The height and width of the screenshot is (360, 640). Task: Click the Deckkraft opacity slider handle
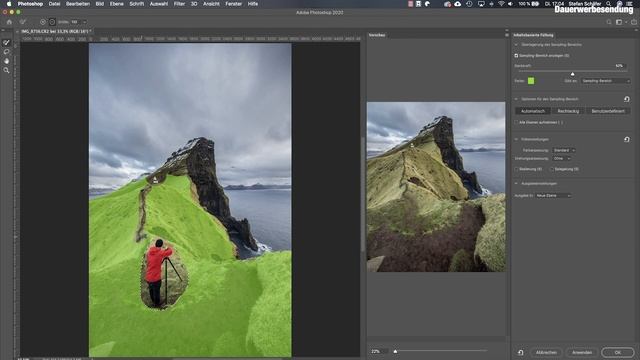pos(572,74)
